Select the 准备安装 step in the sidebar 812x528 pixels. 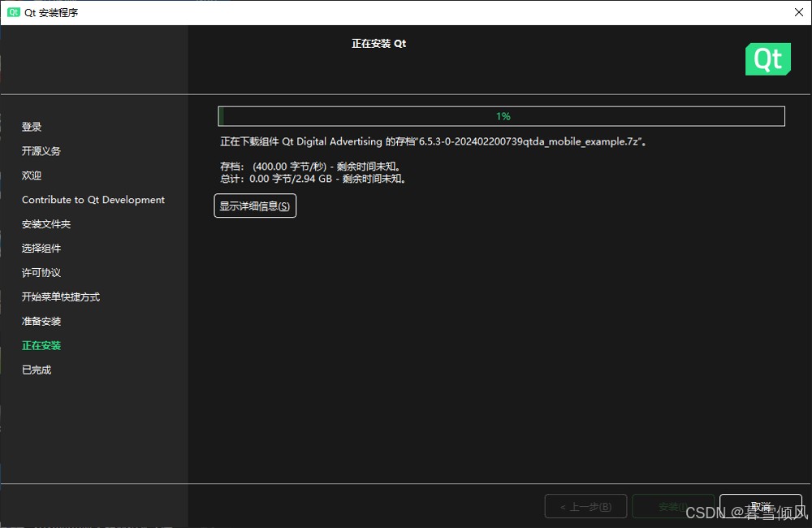(41, 321)
